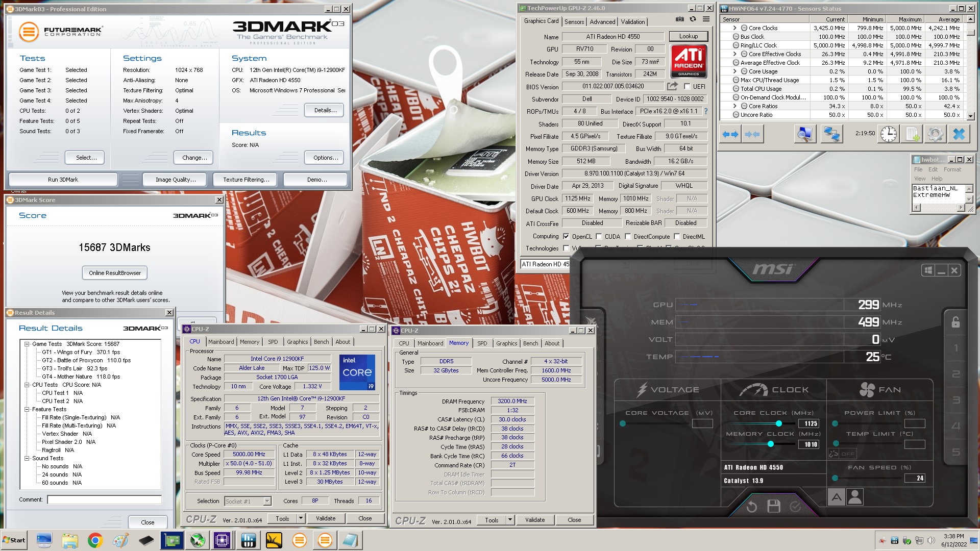
Task: Click CPU-Z taskbar icon
Action: pyautogui.click(x=223, y=540)
